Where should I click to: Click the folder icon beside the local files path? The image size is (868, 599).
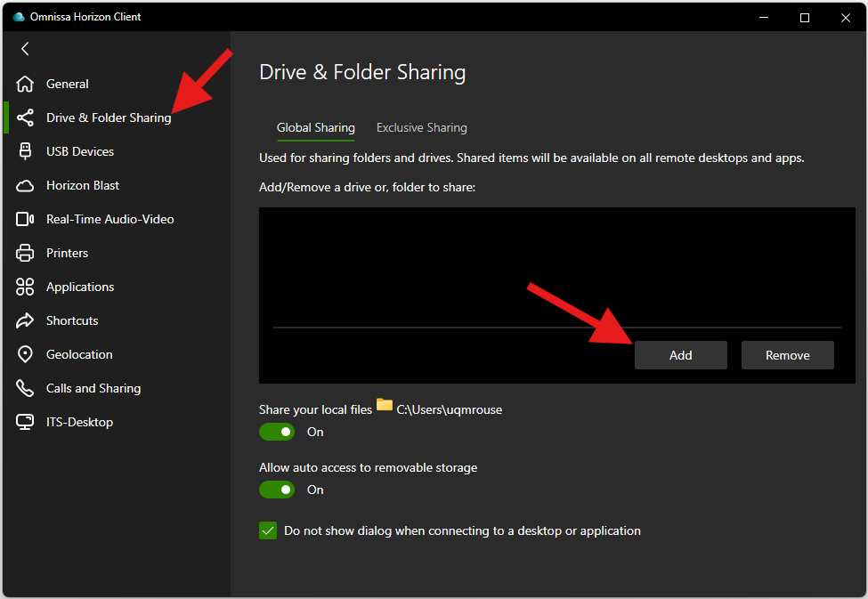click(x=384, y=405)
